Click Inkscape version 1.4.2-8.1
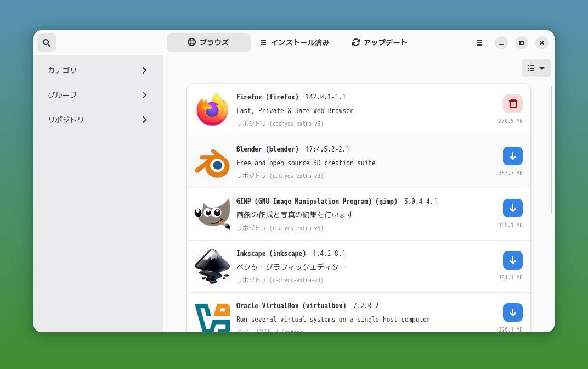 (329, 253)
